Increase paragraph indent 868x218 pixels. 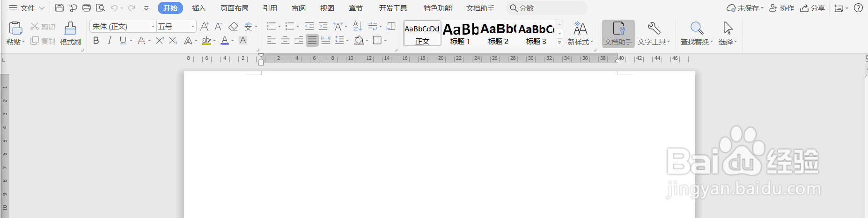pyautogui.click(x=323, y=27)
